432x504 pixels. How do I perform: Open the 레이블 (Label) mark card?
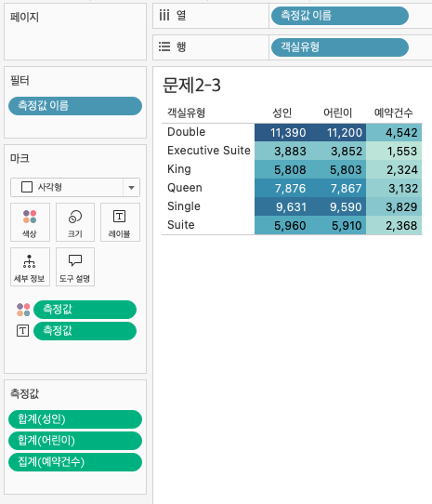click(x=120, y=222)
